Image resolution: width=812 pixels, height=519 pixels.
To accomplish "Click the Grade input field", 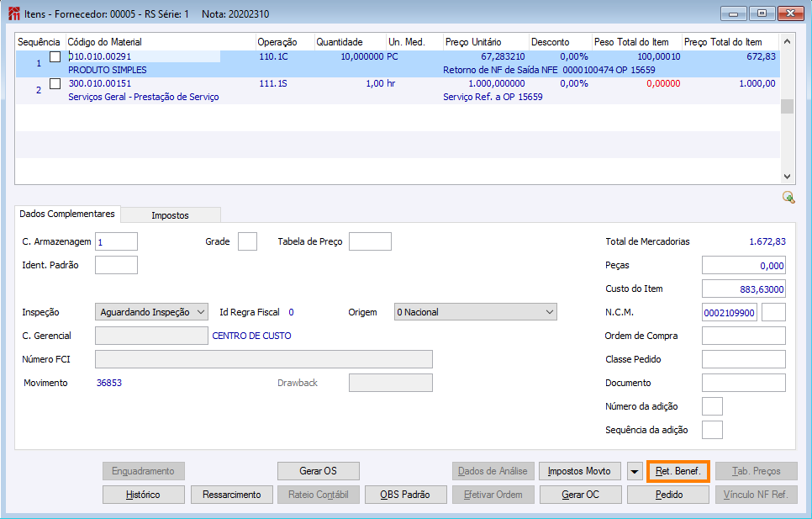I will click(247, 241).
